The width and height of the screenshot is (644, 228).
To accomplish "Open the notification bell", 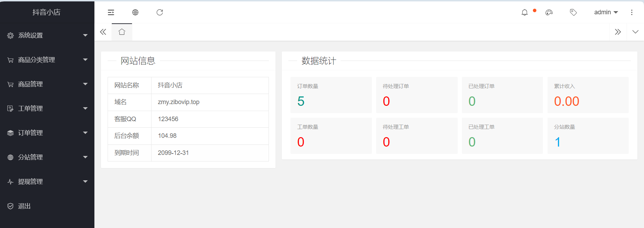I will tap(525, 13).
